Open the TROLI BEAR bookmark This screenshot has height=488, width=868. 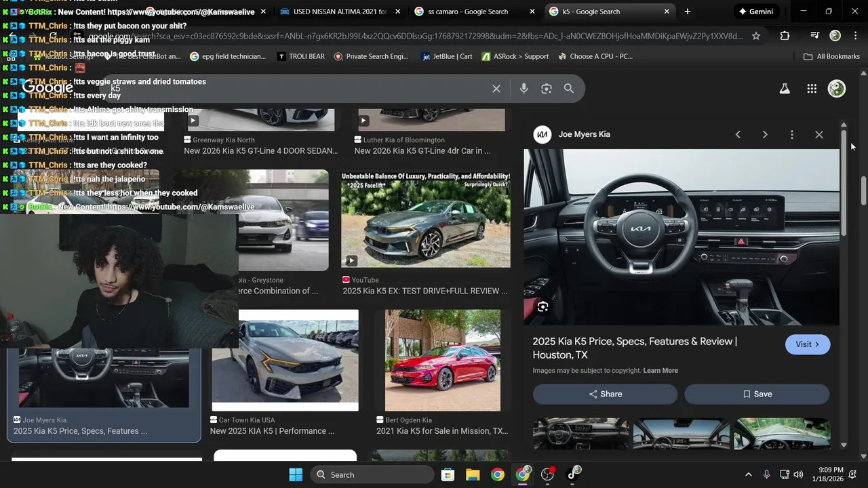(301, 56)
